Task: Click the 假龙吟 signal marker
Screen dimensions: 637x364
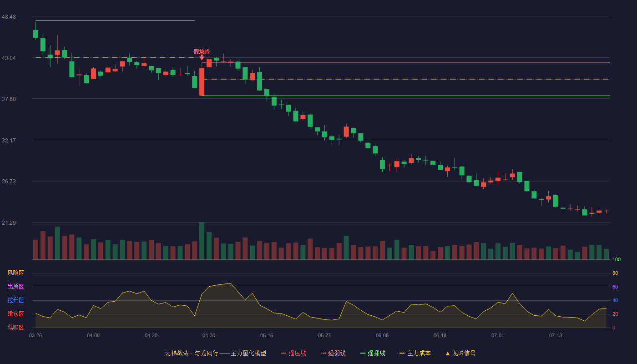Action: [x=202, y=54]
